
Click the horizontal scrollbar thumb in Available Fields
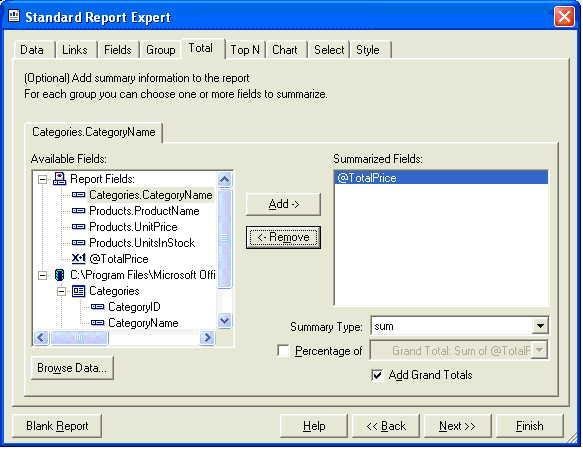[80, 338]
